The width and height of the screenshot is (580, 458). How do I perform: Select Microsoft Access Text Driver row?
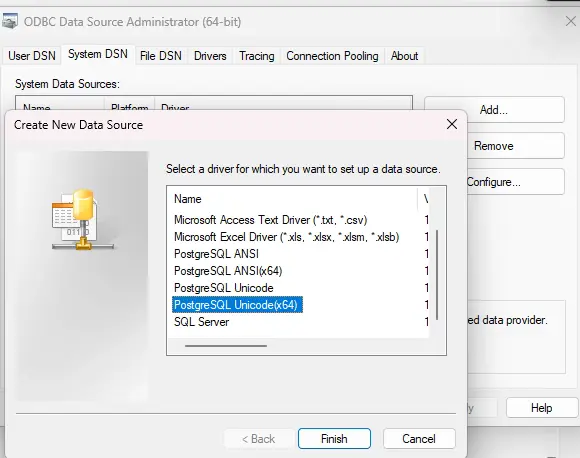tap(270, 220)
